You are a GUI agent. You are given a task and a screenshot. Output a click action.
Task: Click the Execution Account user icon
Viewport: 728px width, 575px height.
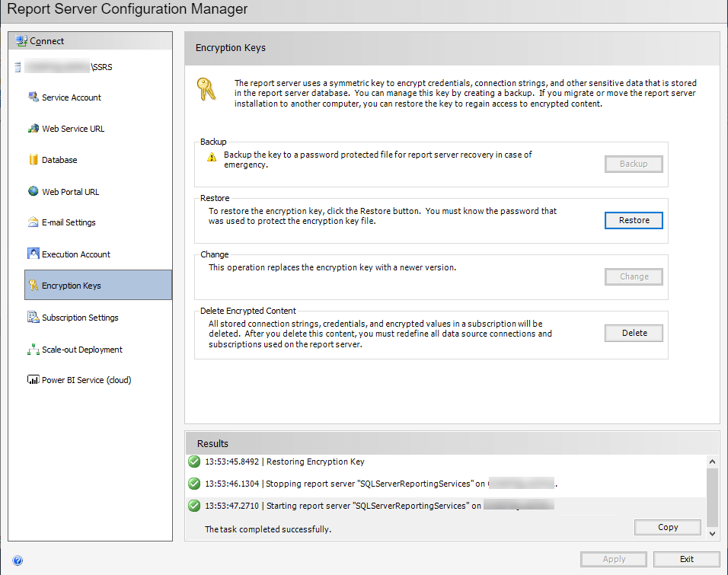click(x=33, y=254)
